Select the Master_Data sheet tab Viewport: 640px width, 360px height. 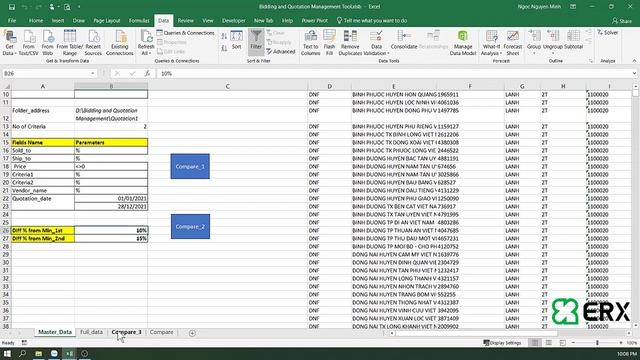coord(55,332)
